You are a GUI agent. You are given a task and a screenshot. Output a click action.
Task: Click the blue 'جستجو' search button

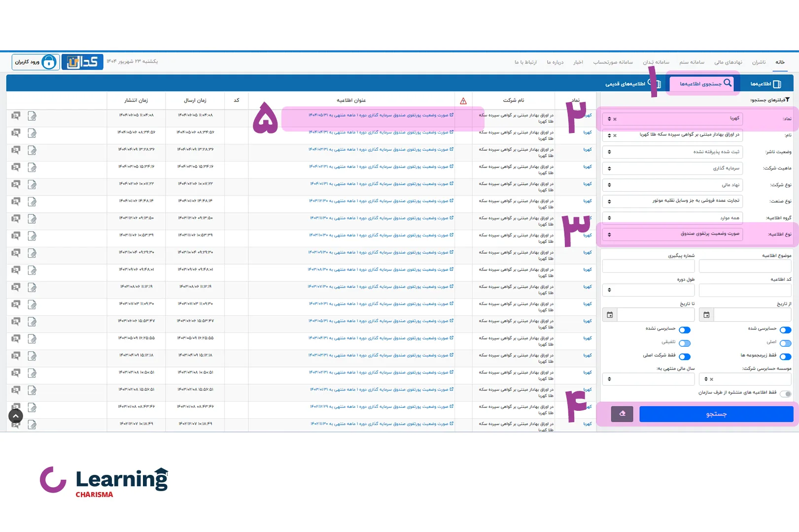coord(716,414)
